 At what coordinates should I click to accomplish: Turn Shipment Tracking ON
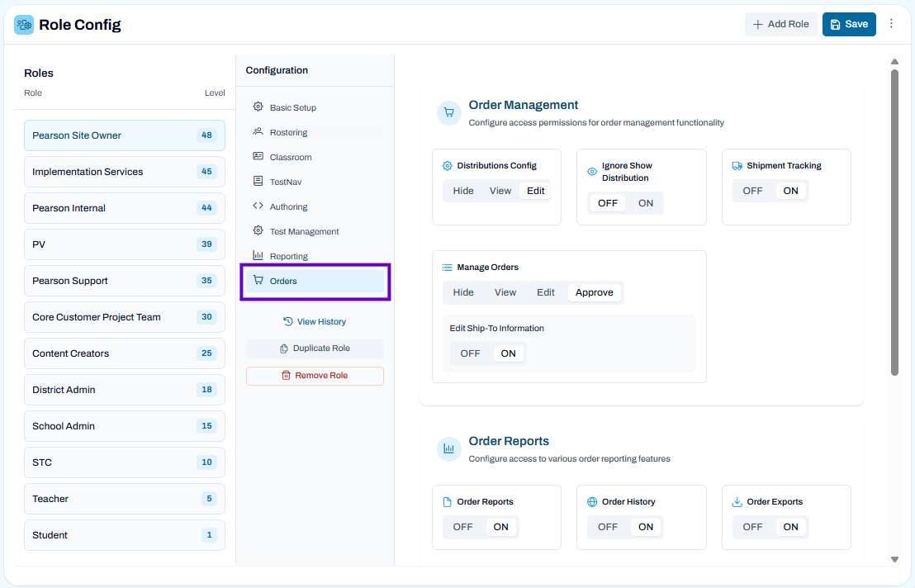point(790,191)
